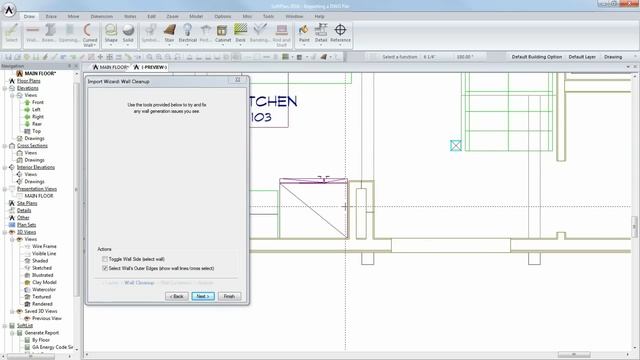Click the Back button in wizard
The width and height of the screenshot is (640, 360).
177,296
